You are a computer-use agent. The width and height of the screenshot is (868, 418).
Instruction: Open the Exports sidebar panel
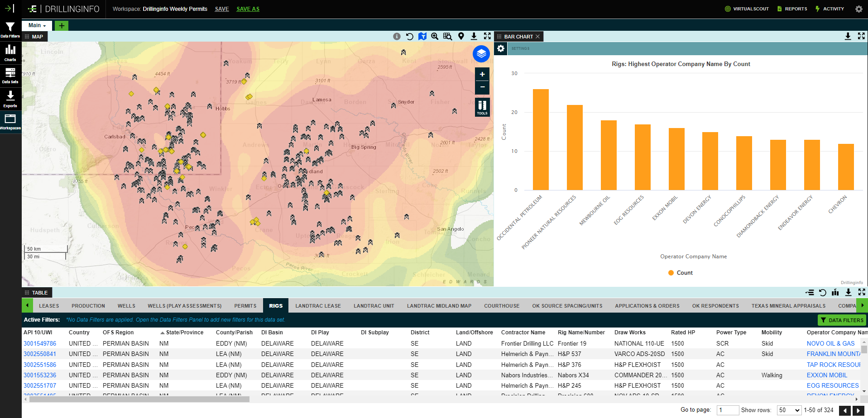pyautogui.click(x=10, y=99)
